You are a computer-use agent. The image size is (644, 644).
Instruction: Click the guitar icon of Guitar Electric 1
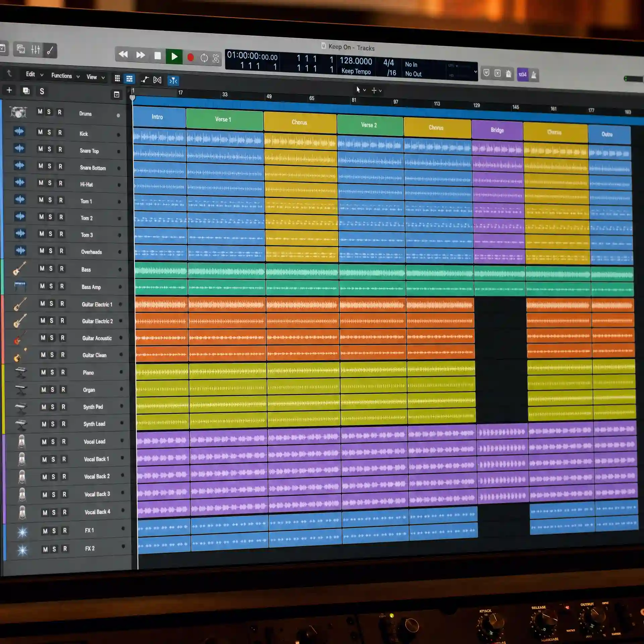pos(20,304)
